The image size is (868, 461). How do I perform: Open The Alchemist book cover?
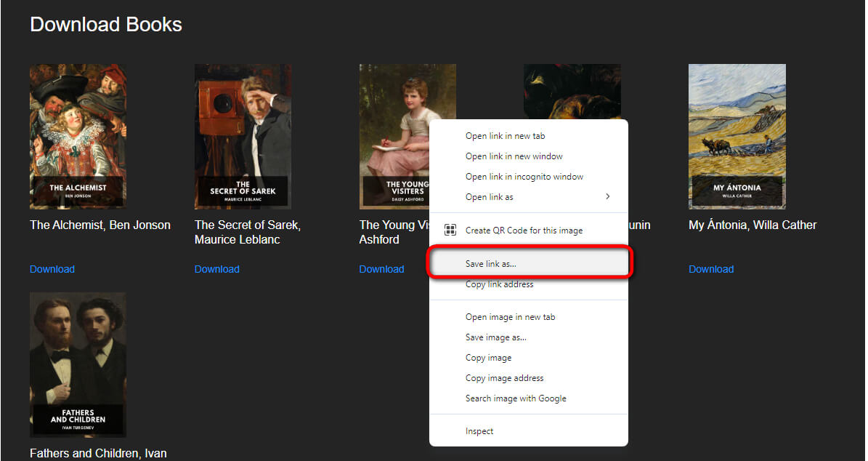pos(78,136)
